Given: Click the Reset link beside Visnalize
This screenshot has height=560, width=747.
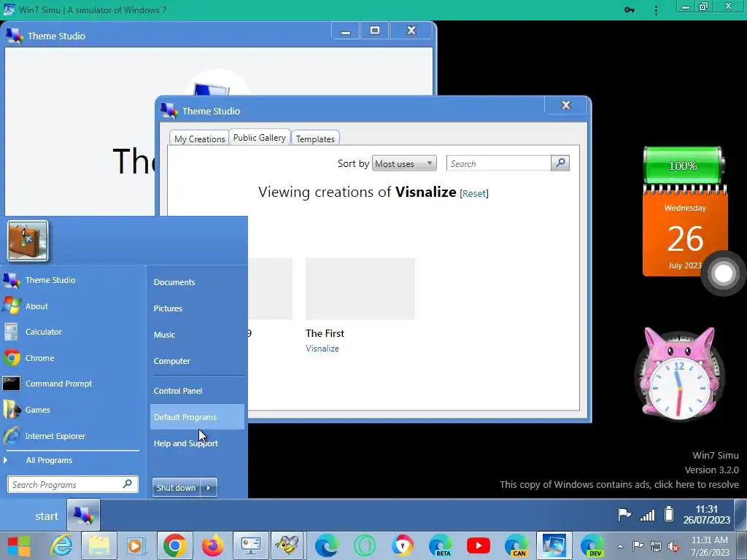Looking at the screenshot, I should point(474,193).
